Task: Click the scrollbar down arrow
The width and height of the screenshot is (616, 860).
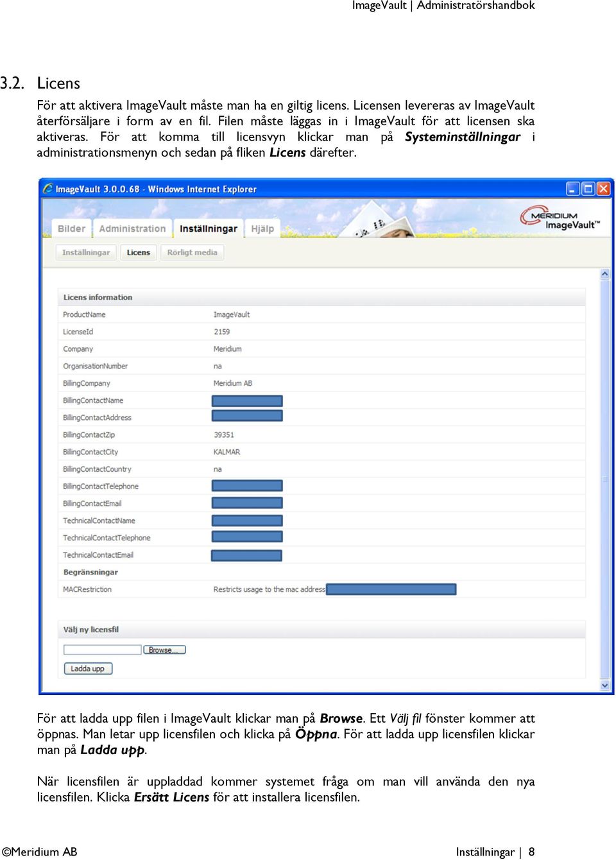Action: pyautogui.click(x=604, y=685)
